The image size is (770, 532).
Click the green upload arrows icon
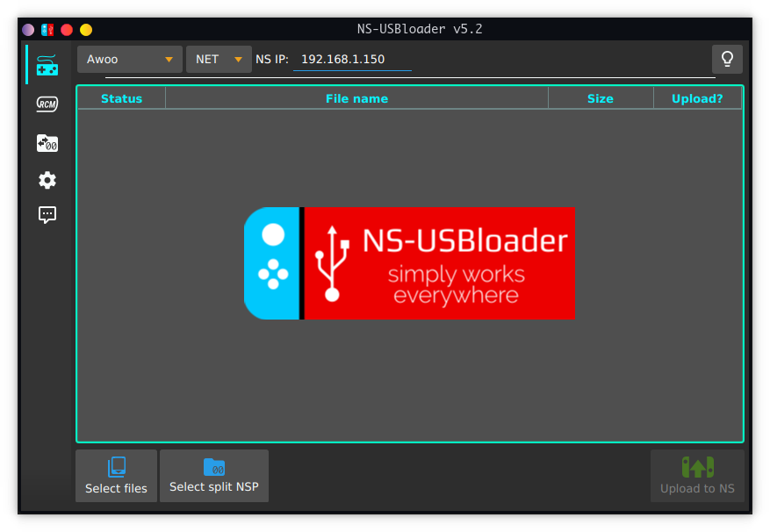697,468
